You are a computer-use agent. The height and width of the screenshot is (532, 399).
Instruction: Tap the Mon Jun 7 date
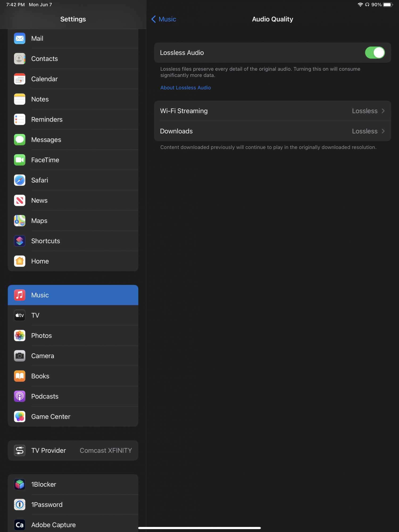(x=40, y=5)
